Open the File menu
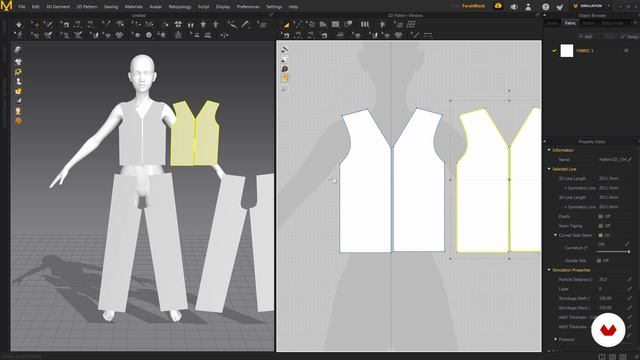The image size is (640, 360). click(22, 7)
